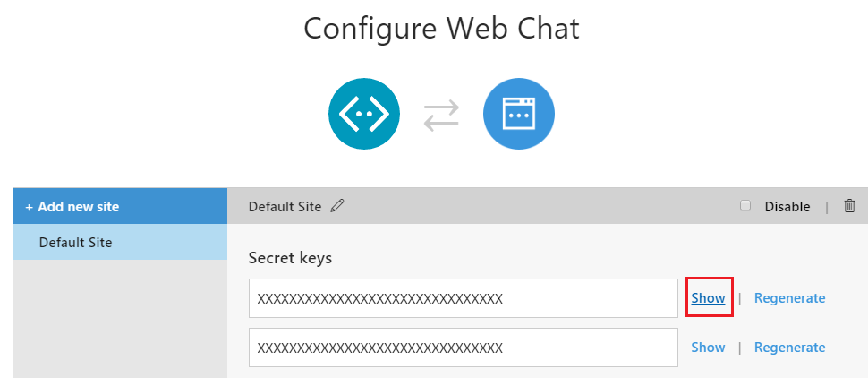Click the empty gray area below Default Site
868x378 pixels.
[120, 319]
